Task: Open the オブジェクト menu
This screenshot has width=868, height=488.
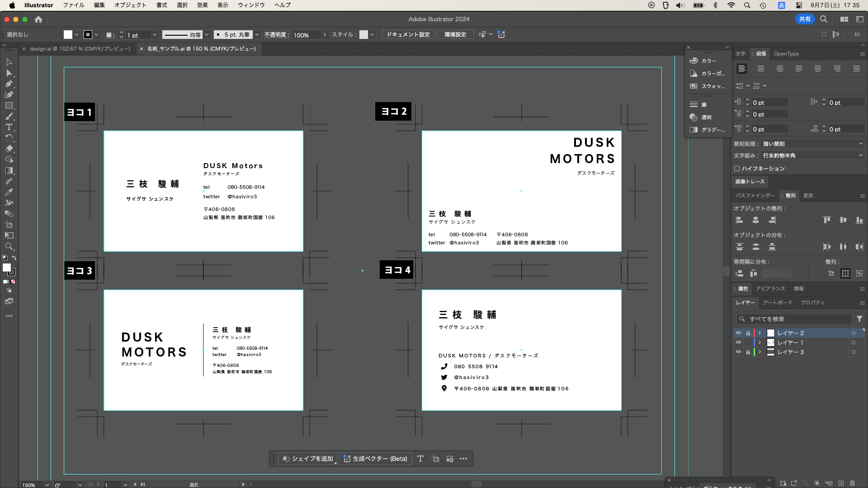Action: tap(130, 5)
